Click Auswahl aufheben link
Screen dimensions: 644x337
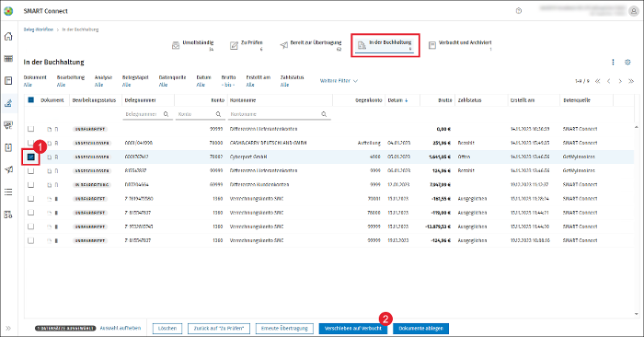pyautogui.click(x=121, y=328)
